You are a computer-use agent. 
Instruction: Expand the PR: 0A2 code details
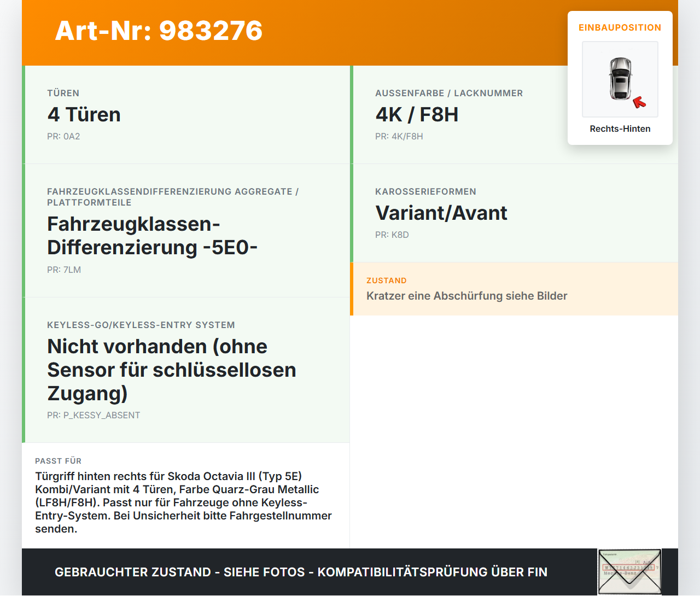[x=63, y=136]
